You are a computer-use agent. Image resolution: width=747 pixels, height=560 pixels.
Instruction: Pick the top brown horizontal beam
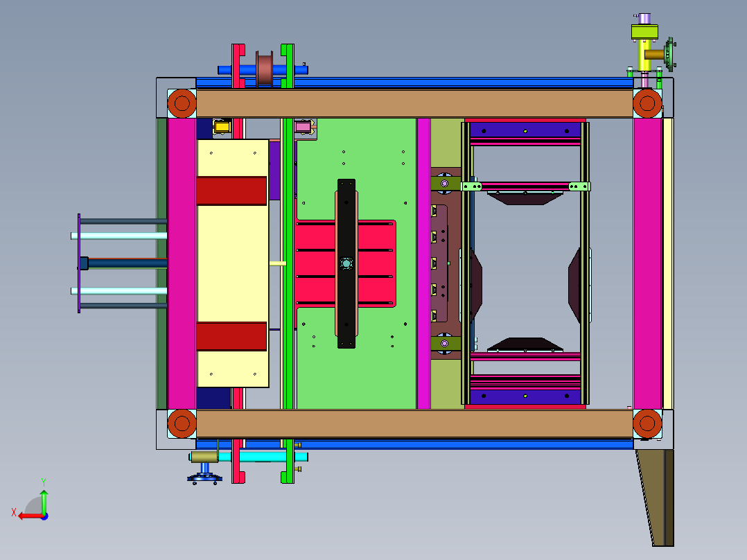(x=414, y=103)
